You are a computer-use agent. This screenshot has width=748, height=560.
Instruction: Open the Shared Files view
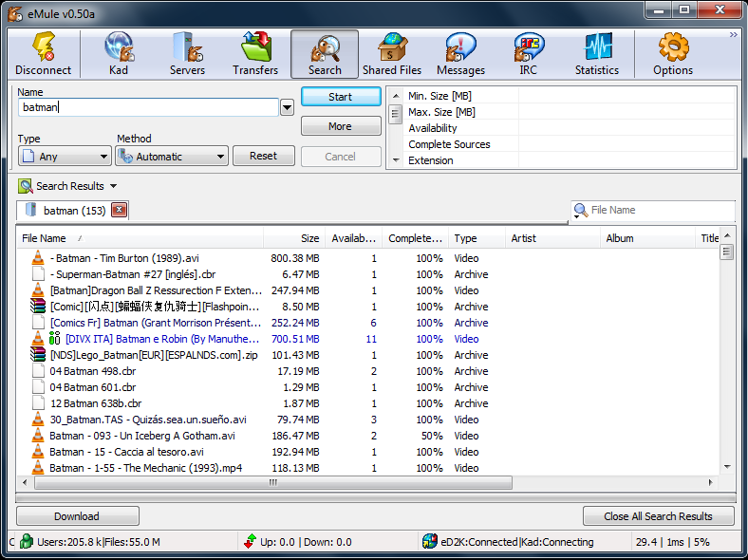(392, 54)
